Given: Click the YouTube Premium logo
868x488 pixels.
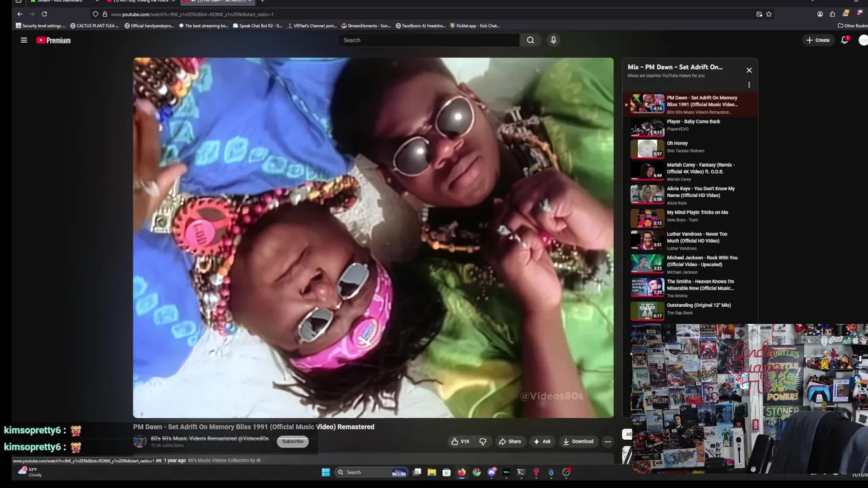Looking at the screenshot, I should (x=53, y=40).
